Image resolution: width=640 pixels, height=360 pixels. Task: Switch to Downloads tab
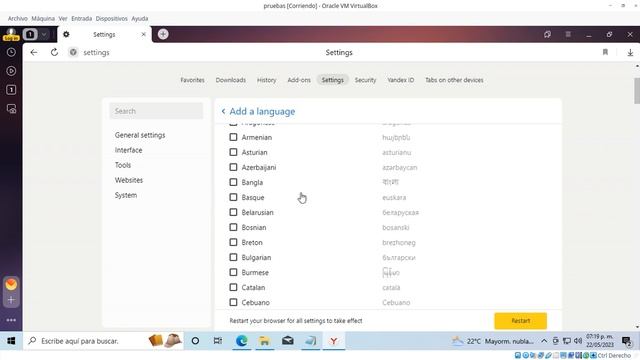[x=231, y=80]
